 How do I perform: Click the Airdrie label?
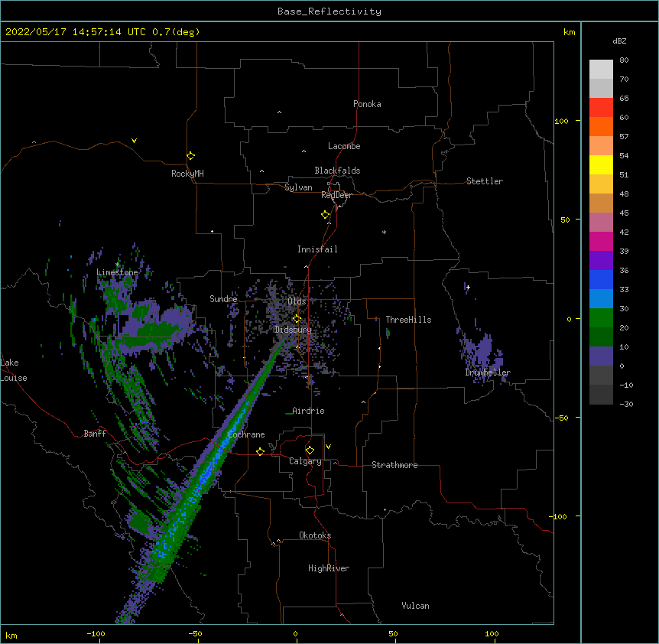pyautogui.click(x=308, y=411)
